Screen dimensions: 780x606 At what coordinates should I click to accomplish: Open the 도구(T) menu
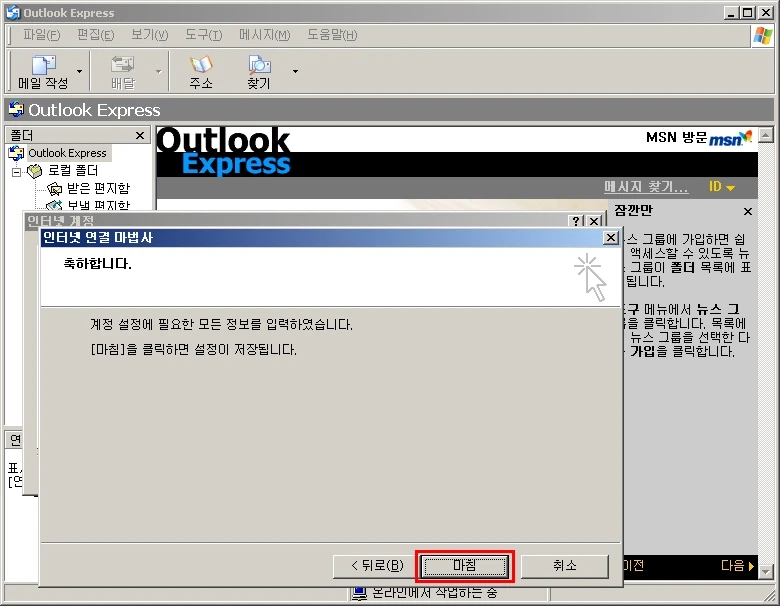coord(203,35)
